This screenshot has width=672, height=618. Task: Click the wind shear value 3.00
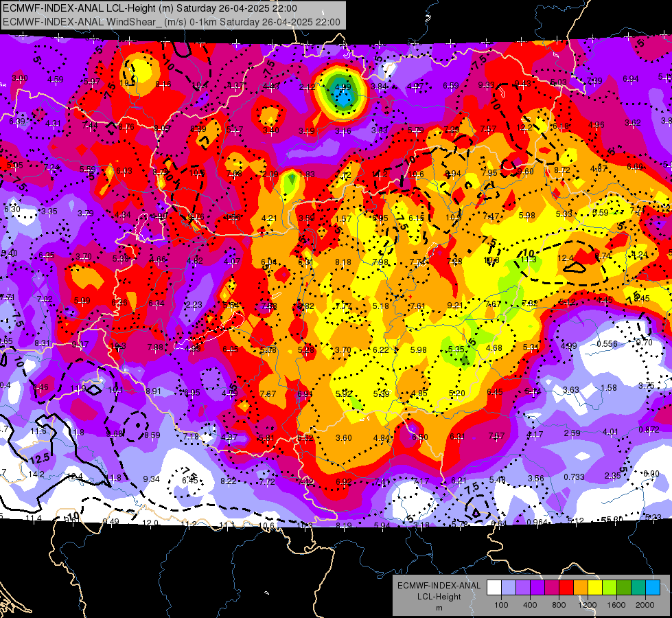(20, 78)
